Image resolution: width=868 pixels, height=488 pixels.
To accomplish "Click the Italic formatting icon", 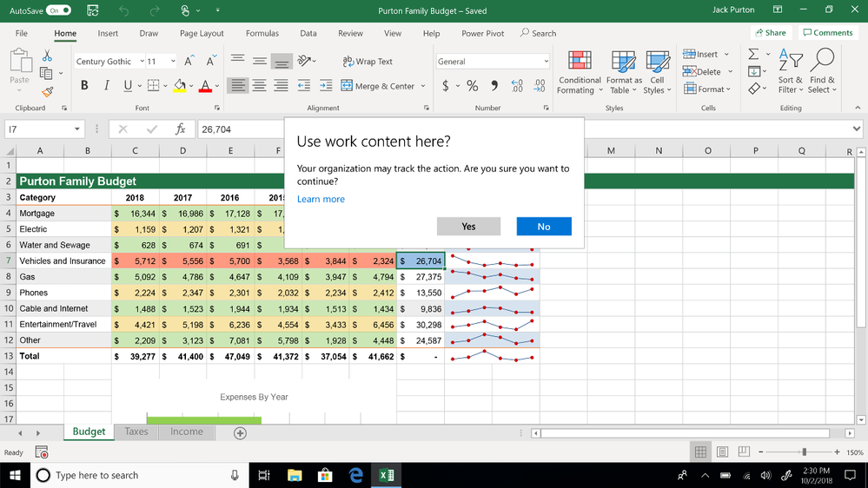I will point(106,85).
